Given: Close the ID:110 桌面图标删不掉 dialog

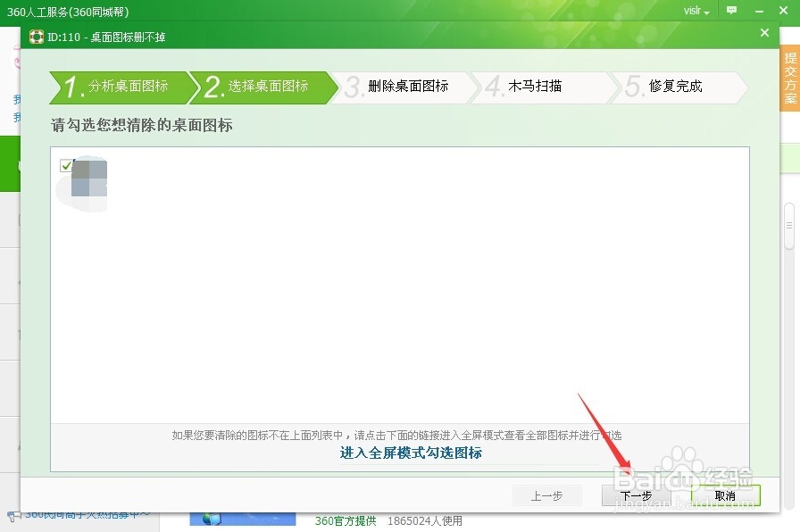Looking at the screenshot, I should tap(763, 33).
